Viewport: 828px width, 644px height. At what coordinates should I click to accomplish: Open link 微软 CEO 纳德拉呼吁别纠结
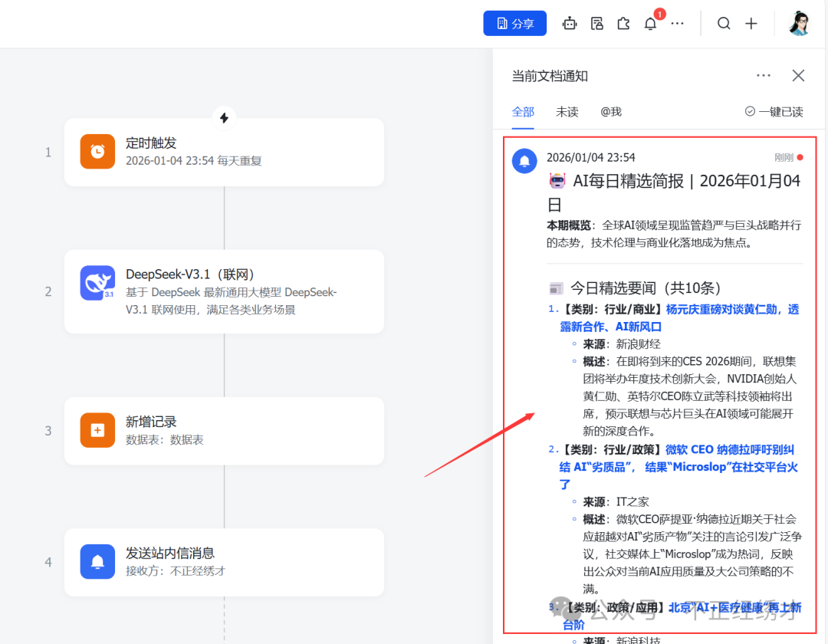pyautogui.click(x=678, y=467)
